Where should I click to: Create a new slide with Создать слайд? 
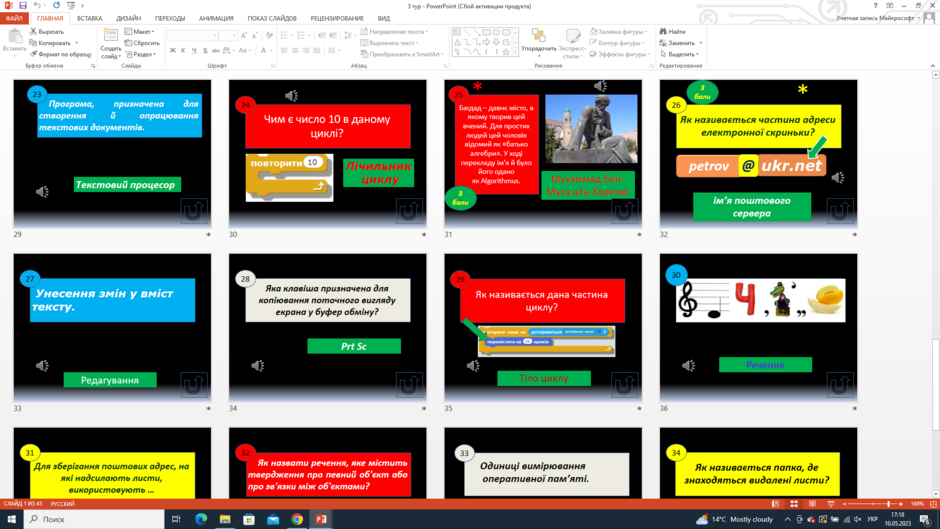(x=110, y=43)
